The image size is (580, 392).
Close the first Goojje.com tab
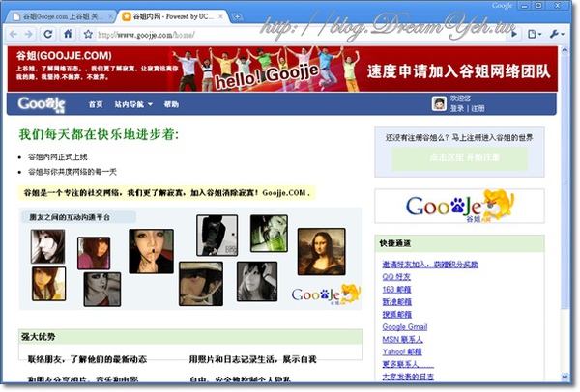click(110, 16)
